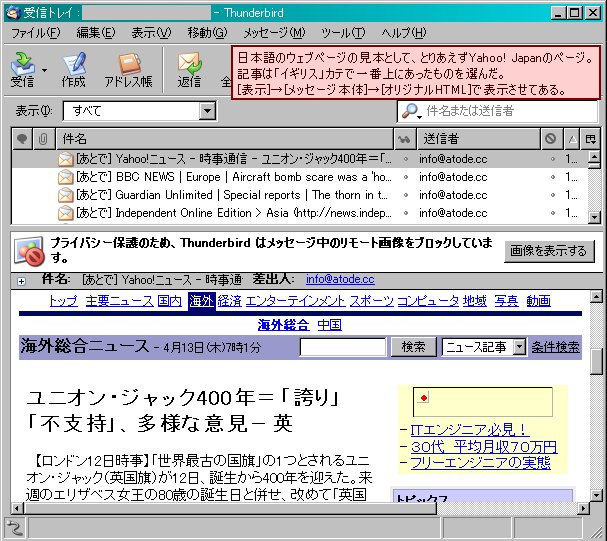Open the スポーツ link
Screen dimensions: 607x541
(372, 301)
